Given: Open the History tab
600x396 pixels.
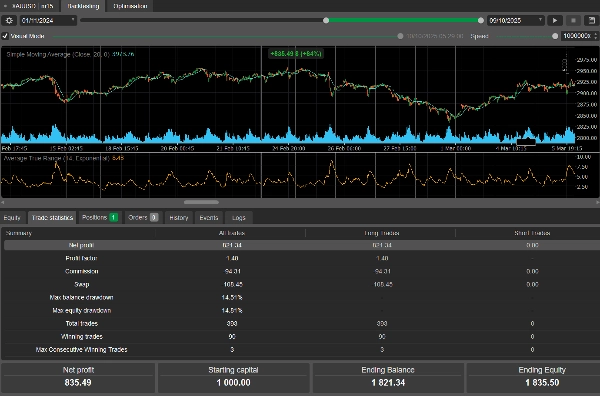Looking at the screenshot, I should (x=179, y=218).
